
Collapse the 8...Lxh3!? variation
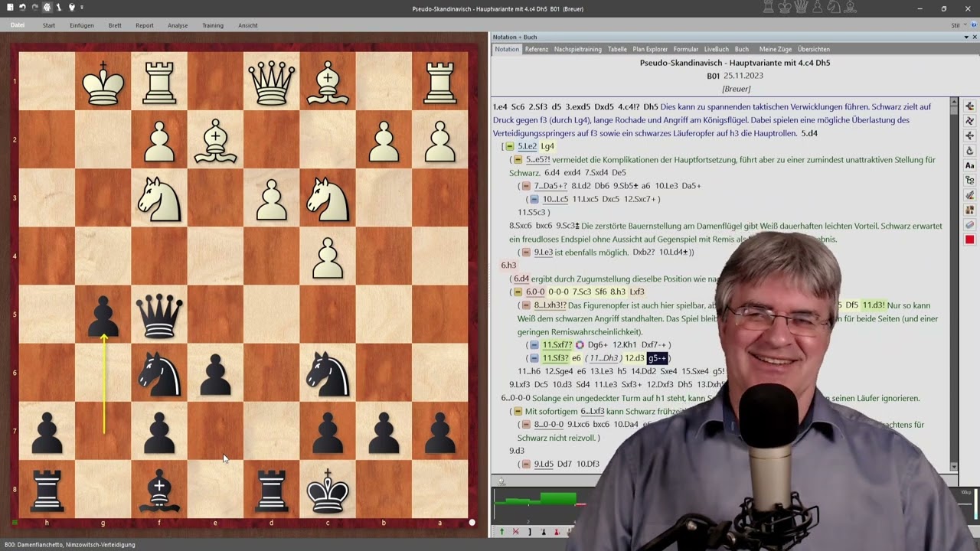(x=526, y=305)
